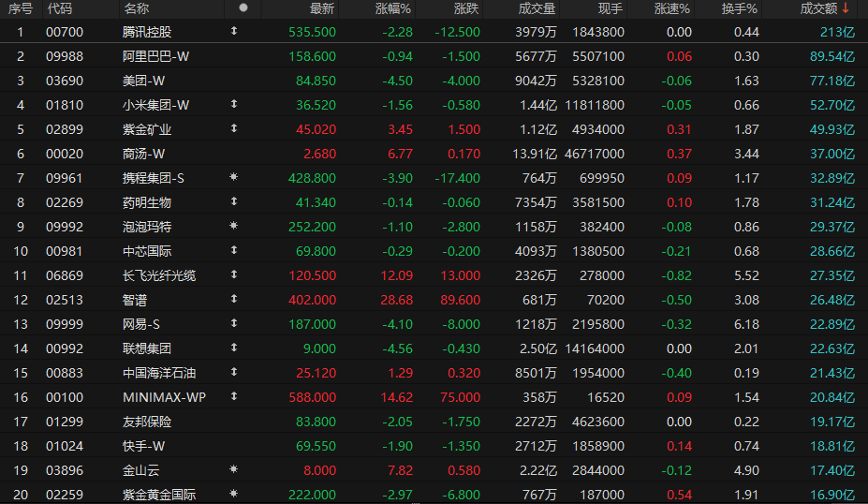The image size is (868, 504).
Task: Click turnover amount 89.54亿
Action: point(832,56)
